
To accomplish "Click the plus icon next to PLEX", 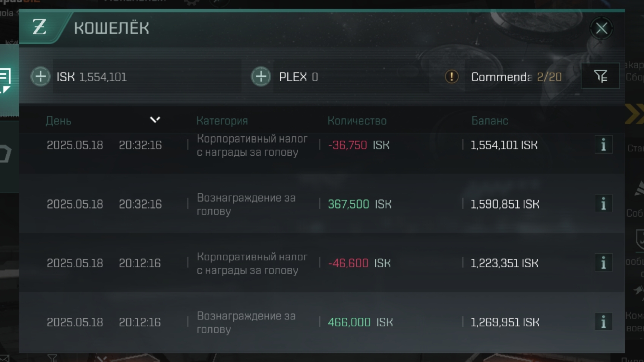I will (261, 77).
